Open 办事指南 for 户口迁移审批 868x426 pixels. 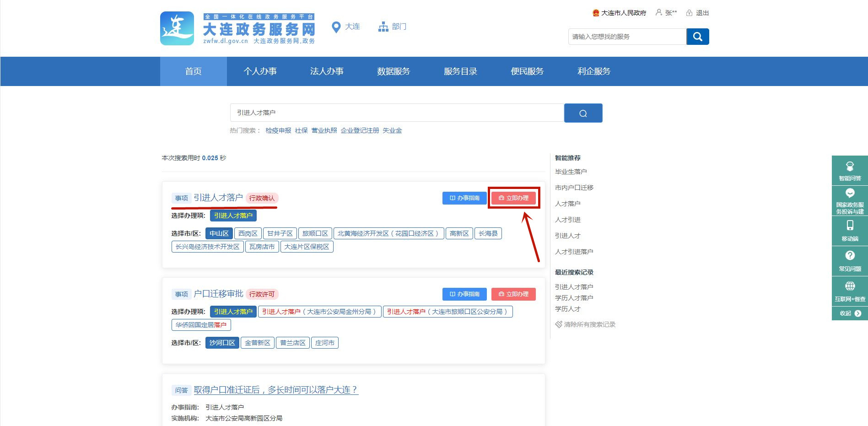pyautogui.click(x=464, y=294)
